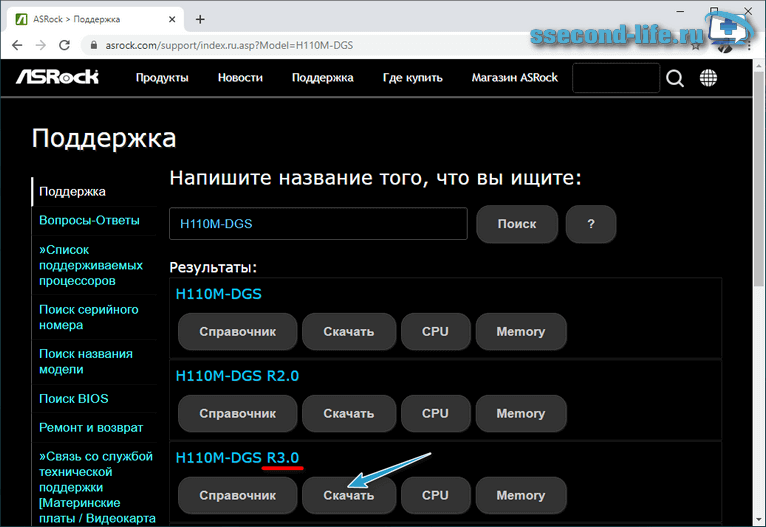Image resolution: width=766 pixels, height=527 pixels.
Task: Open Вопросы-Ответы sidebar link
Action: click(x=89, y=220)
